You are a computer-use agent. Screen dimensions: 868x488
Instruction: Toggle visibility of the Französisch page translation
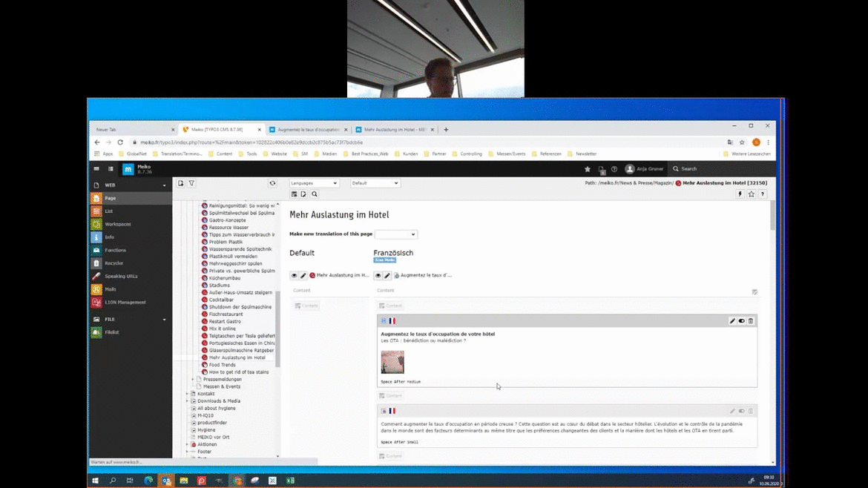click(378, 276)
